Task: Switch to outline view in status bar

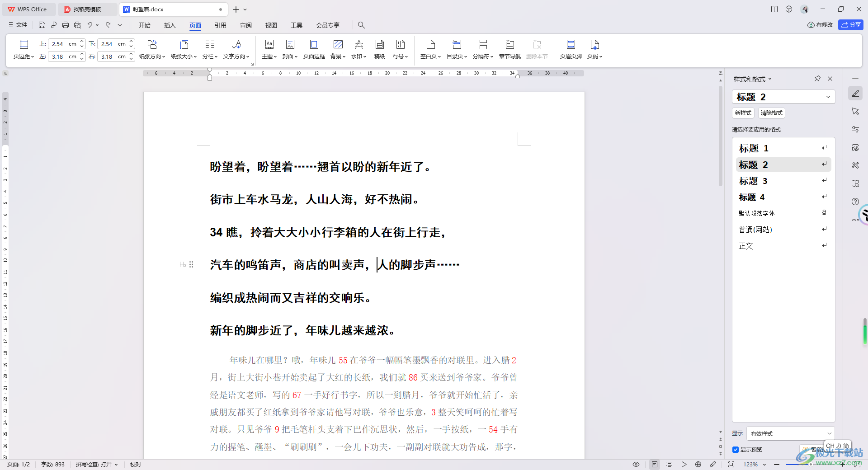Action: click(x=669, y=464)
